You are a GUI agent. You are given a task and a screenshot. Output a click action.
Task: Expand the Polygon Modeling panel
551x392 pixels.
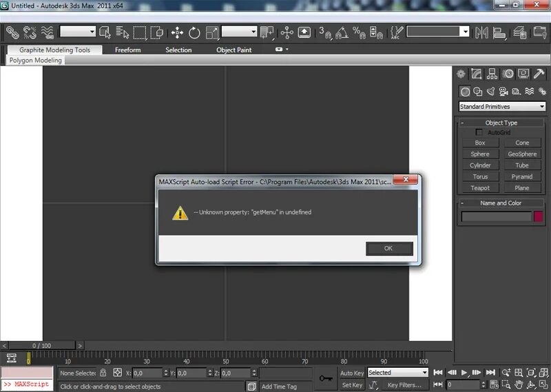tap(36, 60)
